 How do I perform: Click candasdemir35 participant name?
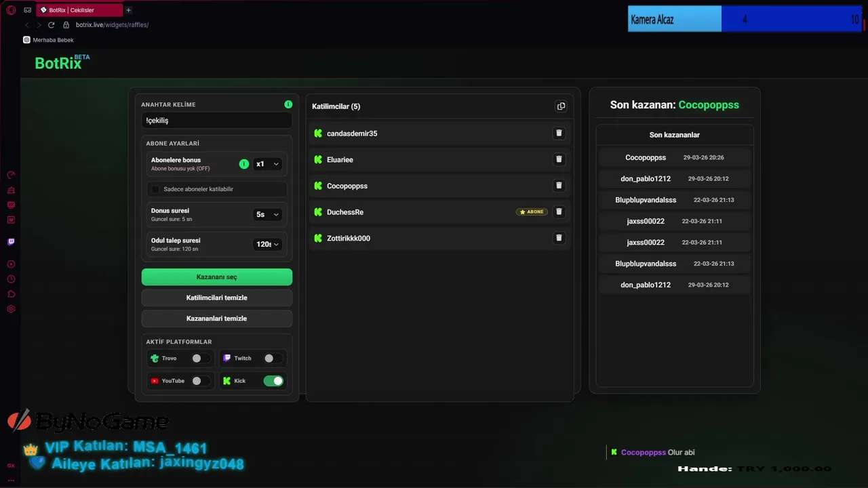point(352,134)
